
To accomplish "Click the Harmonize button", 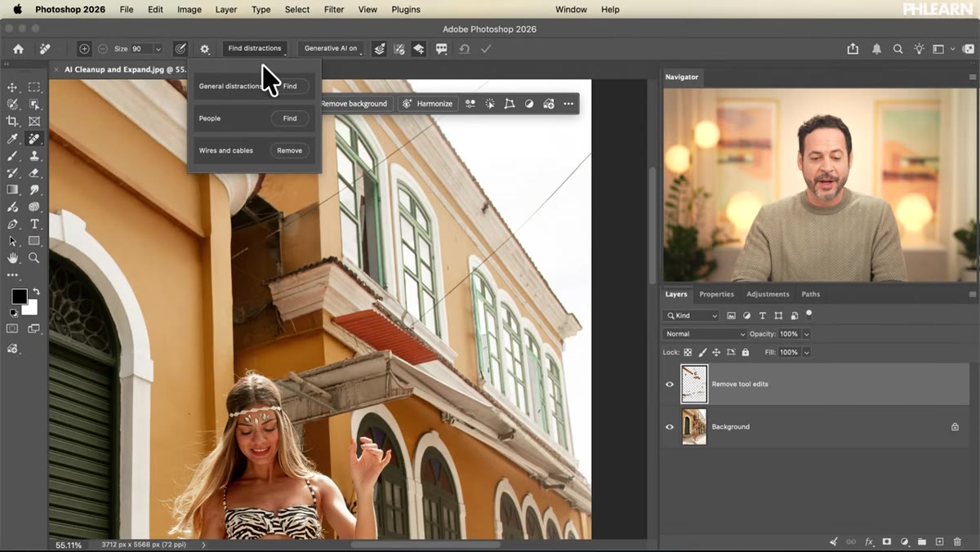I will 428,104.
